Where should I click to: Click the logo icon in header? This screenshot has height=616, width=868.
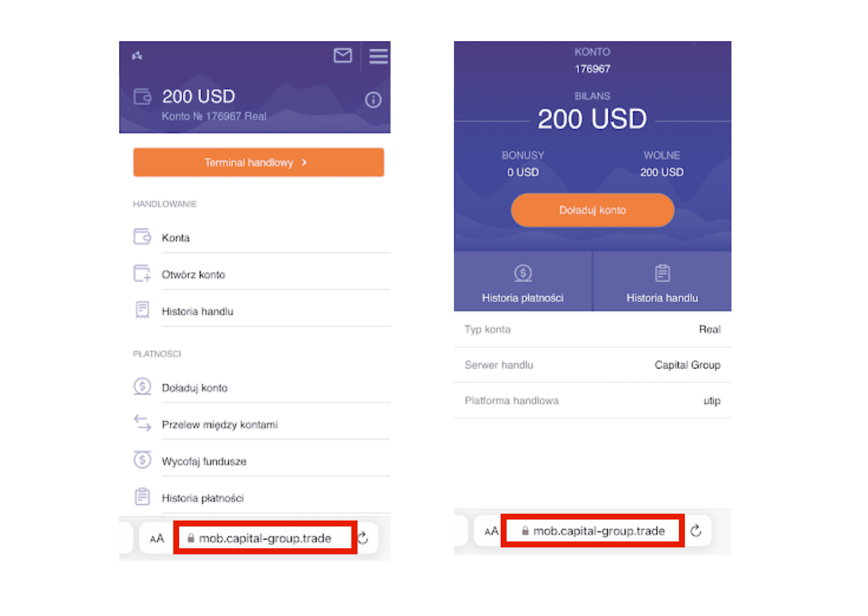[137, 55]
